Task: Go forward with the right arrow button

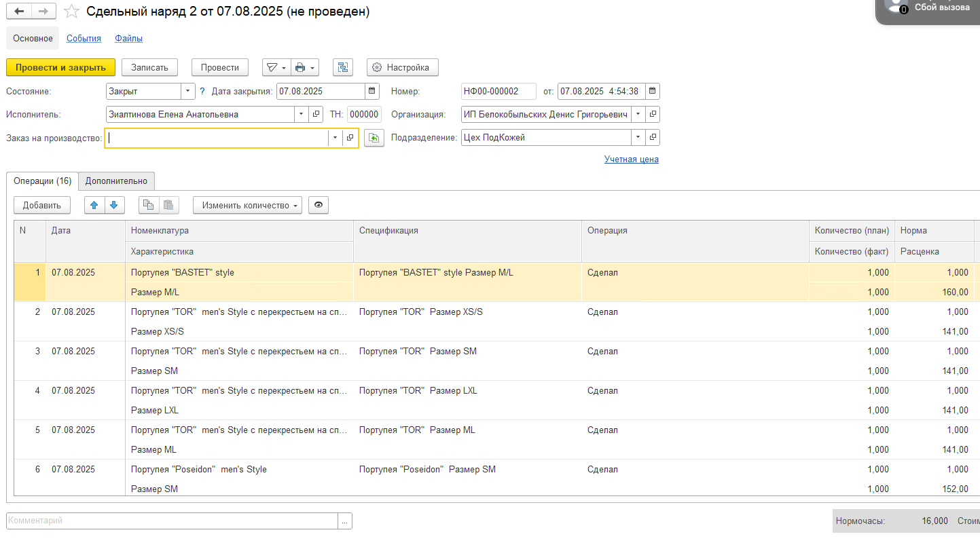Action: [x=43, y=12]
